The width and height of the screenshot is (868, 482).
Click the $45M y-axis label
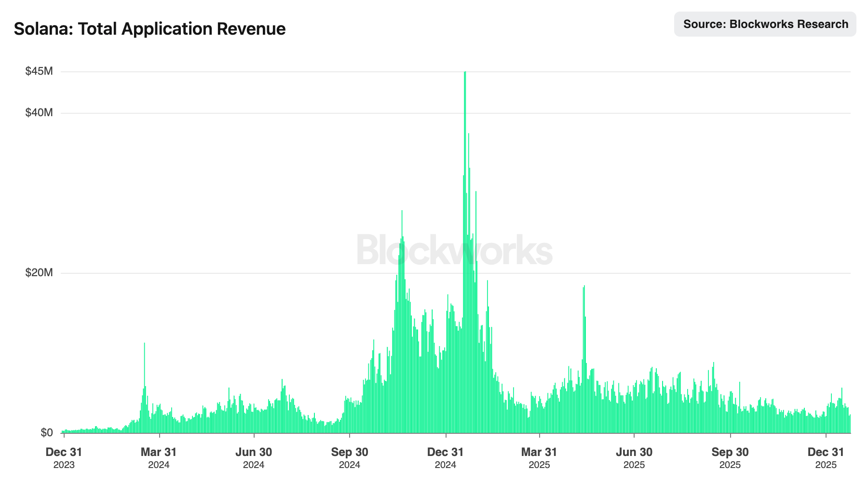39,71
